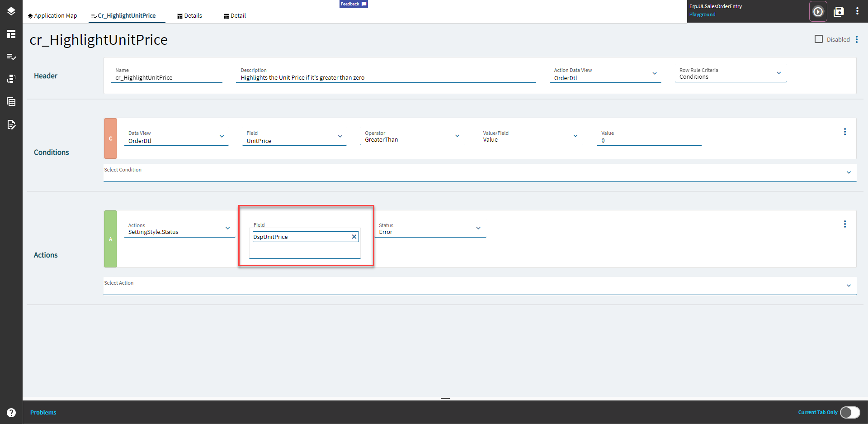The width and height of the screenshot is (868, 424).
Task: Click the Help question mark icon
Action: 11,412
